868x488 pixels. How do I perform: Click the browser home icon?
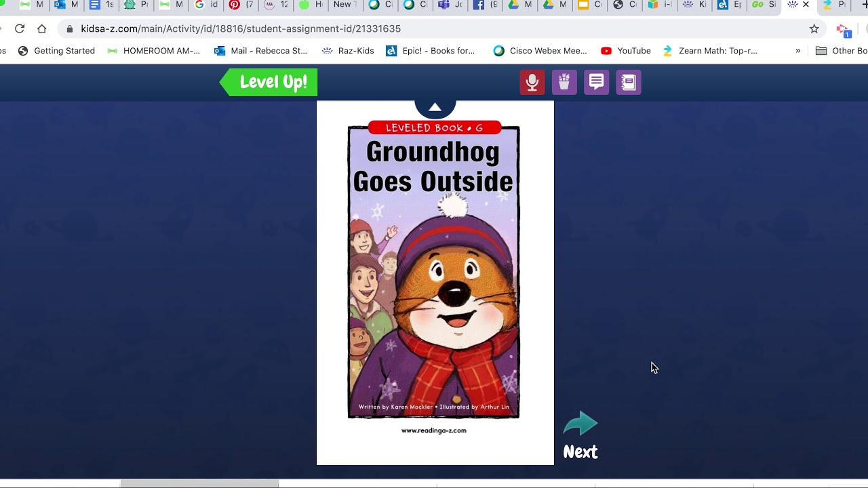point(42,28)
